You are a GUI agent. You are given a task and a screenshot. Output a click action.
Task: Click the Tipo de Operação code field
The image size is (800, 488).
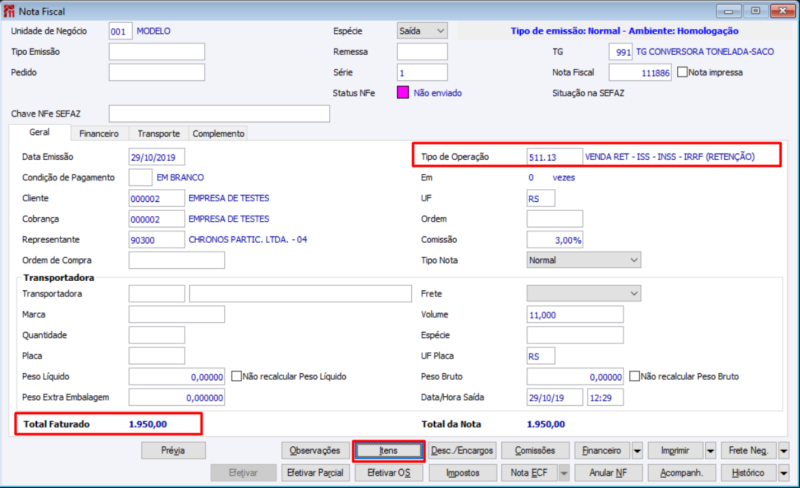[x=555, y=157]
